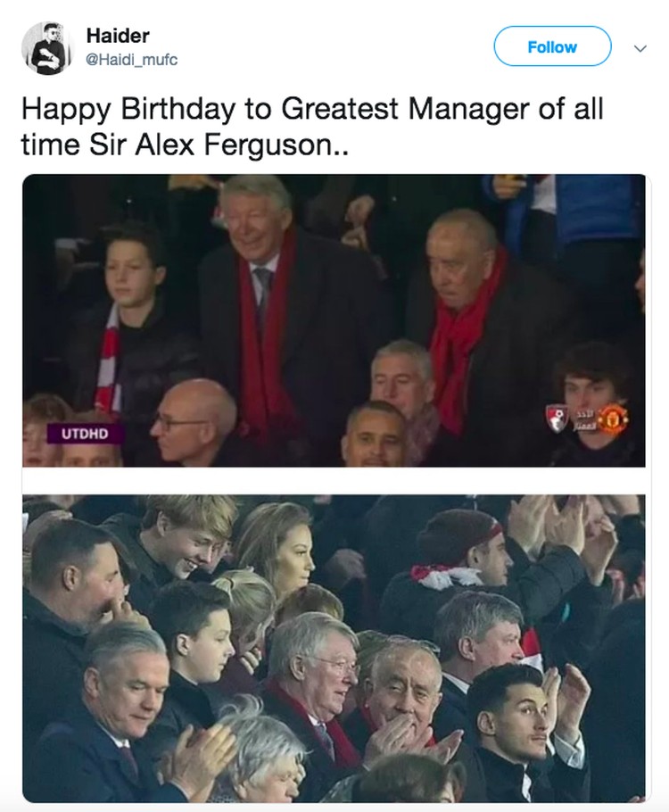
Task: Open Haider's profile avatar picture
Action: click(45, 48)
